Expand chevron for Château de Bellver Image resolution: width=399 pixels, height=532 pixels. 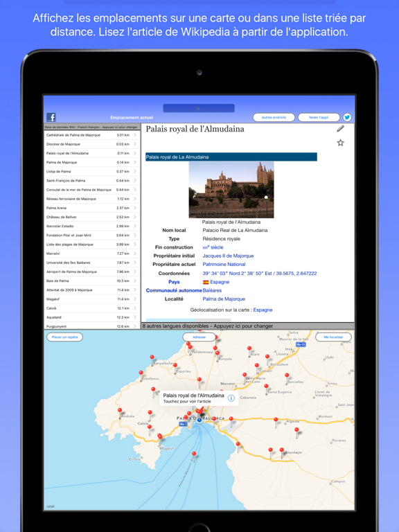[134, 217]
